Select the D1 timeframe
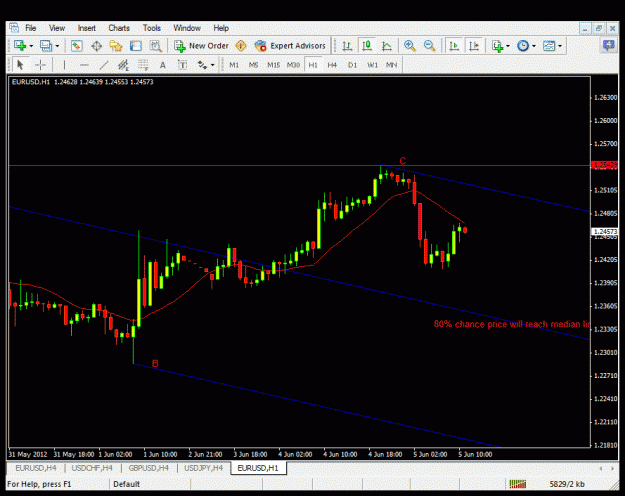 tap(352, 65)
